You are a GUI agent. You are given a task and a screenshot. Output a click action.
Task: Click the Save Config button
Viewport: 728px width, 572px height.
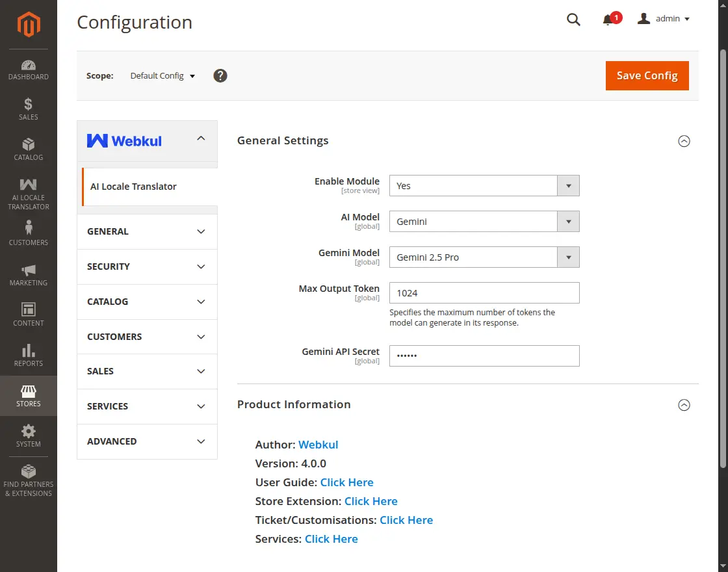(647, 76)
